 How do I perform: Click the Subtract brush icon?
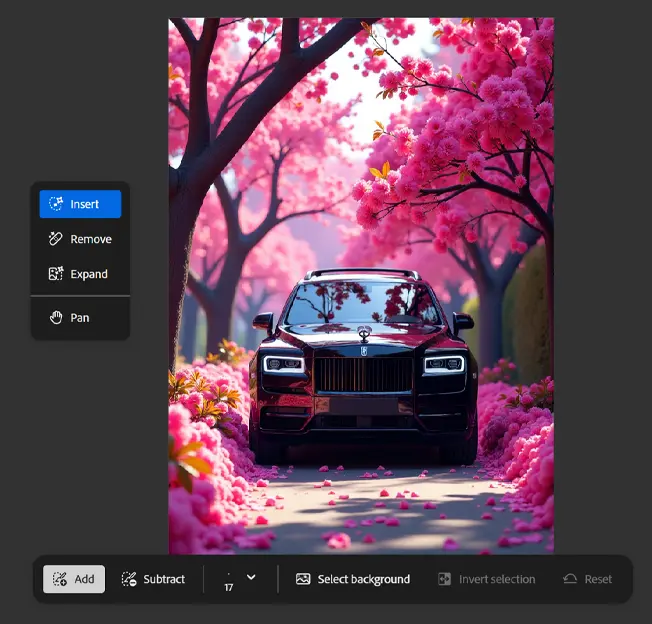pyautogui.click(x=129, y=579)
